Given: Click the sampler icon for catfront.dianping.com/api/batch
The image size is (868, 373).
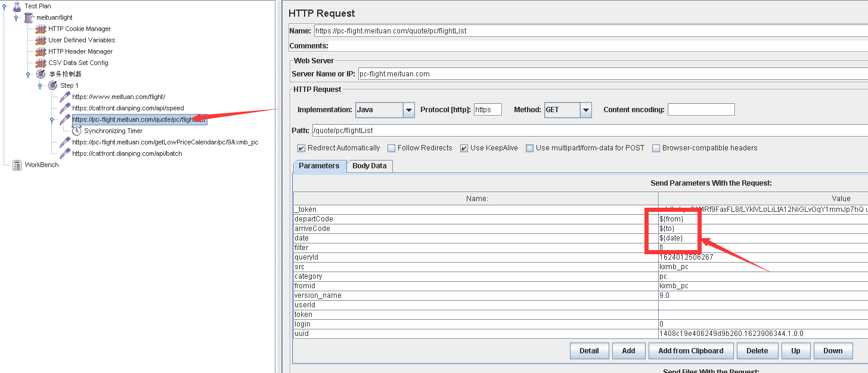Looking at the screenshot, I should click(x=64, y=153).
